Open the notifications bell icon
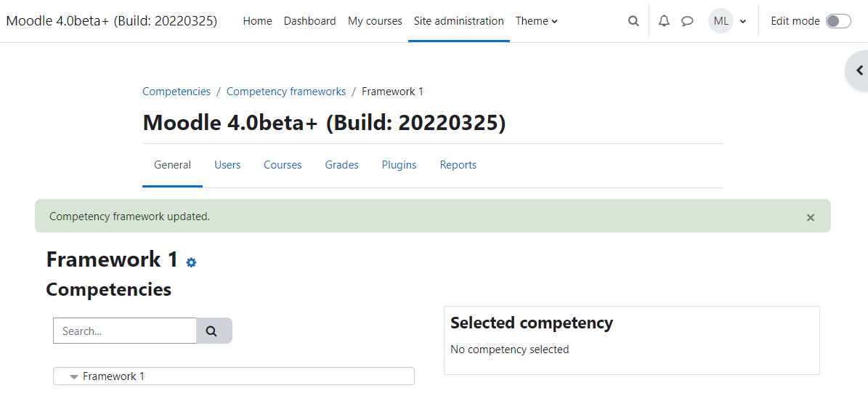Image resolution: width=868 pixels, height=396 pixels. pos(664,21)
